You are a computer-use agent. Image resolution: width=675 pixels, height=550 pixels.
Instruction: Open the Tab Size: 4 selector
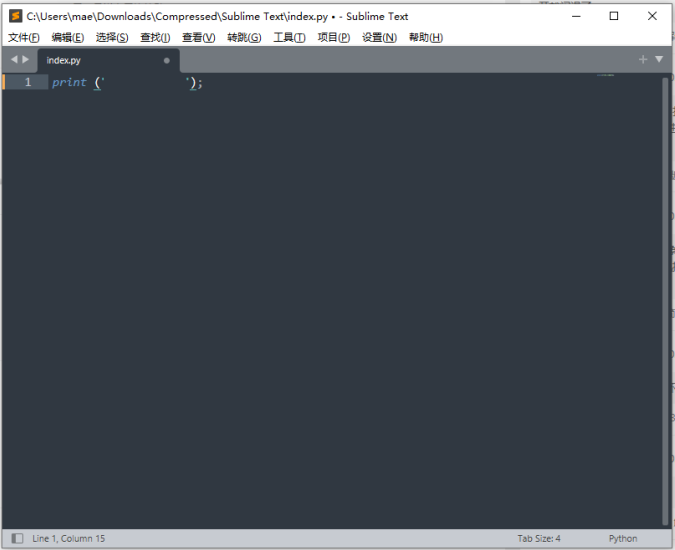539,539
